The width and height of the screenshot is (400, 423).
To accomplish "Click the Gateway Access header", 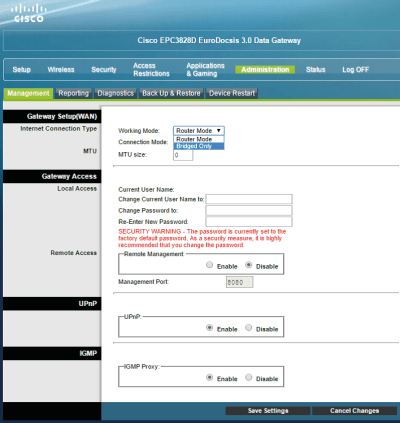I will (52, 176).
